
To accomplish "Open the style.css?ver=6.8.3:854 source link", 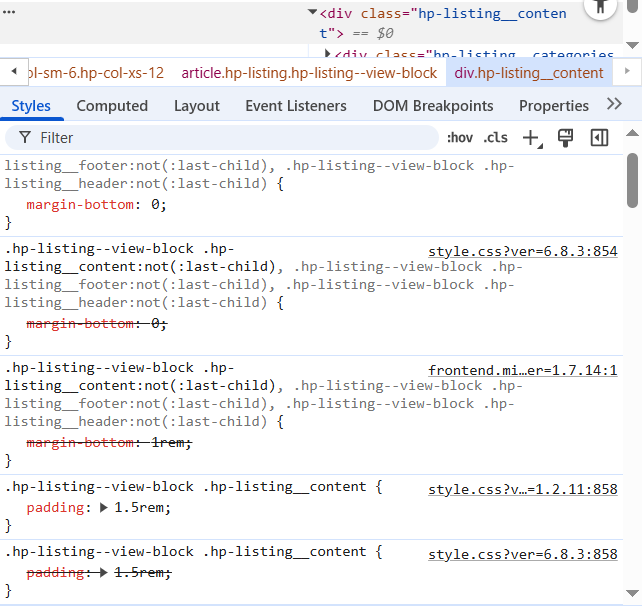I will point(522,252).
